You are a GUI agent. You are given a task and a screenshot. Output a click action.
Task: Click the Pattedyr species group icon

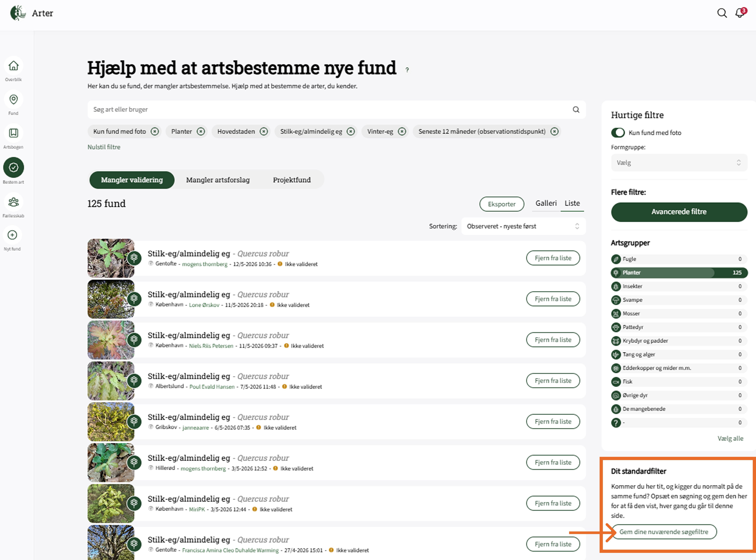tap(616, 327)
